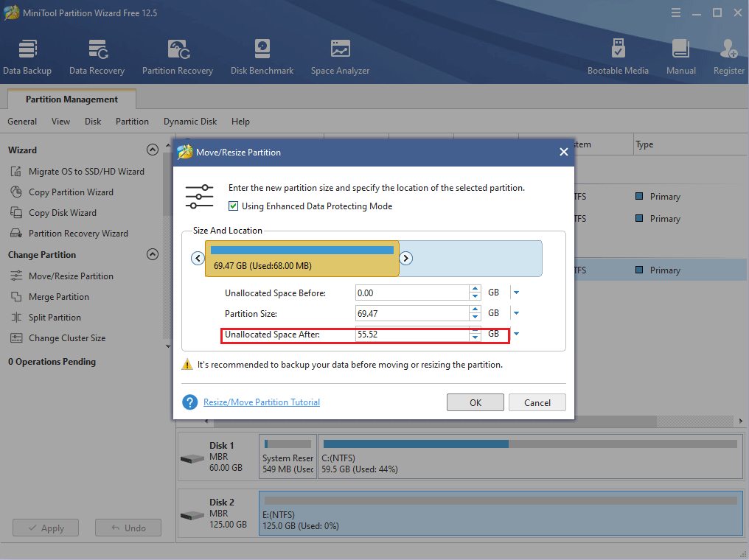Click right arrow of horizontal scrollbar
The image size is (749, 560).
pos(740,421)
